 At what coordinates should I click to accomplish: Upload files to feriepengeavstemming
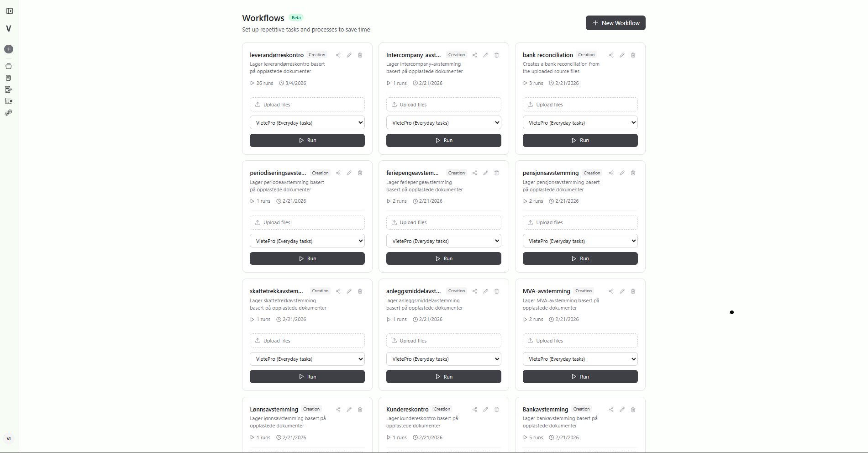(x=443, y=222)
